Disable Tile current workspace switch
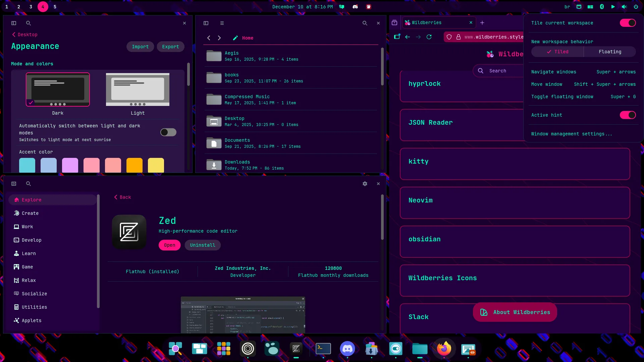This screenshot has height=362, width=644. pyautogui.click(x=627, y=23)
